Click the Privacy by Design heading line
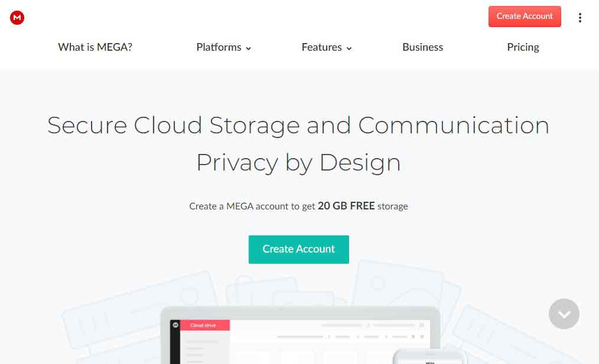599x364 pixels. tap(298, 162)
